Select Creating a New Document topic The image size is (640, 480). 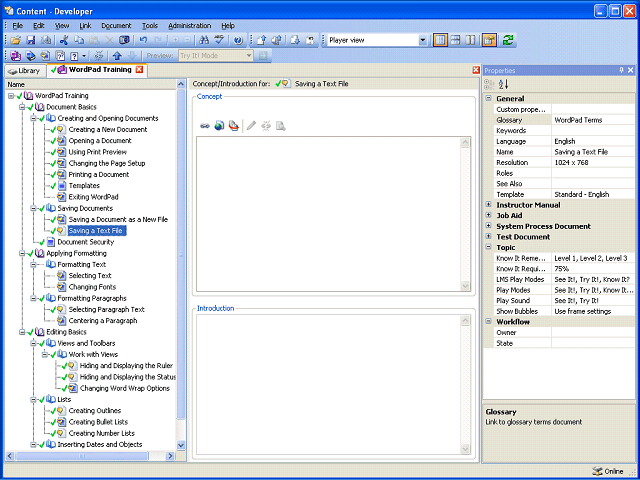tap(108, 129)
